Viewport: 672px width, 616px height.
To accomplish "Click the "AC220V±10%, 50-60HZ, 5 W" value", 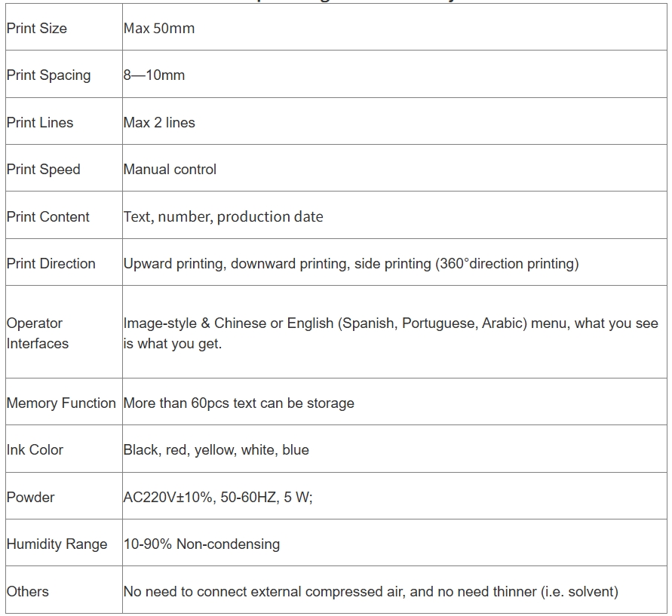I will (218, 498).
